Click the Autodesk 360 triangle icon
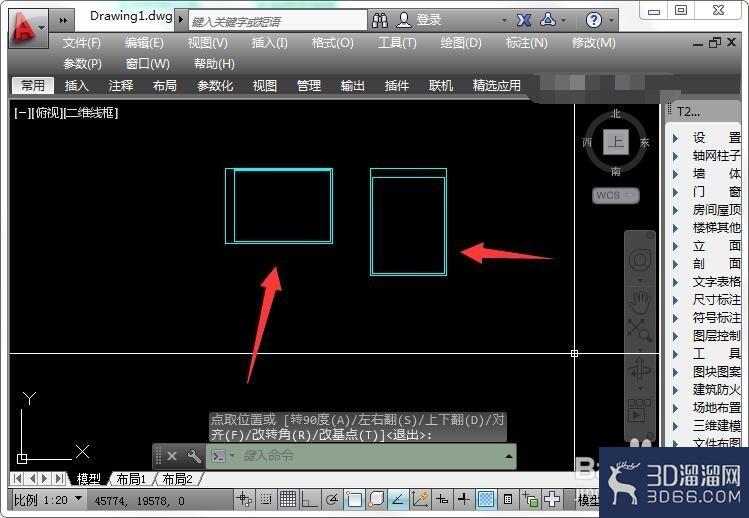 (x=547, y=20)
